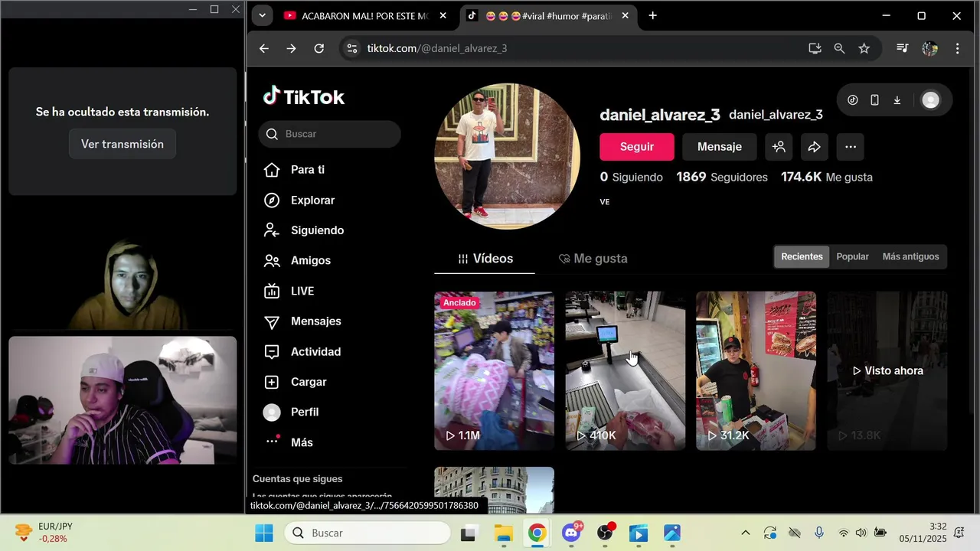Open the Amigos section
The width and height of the screenshot is (980, 551).
click(297, 261)
